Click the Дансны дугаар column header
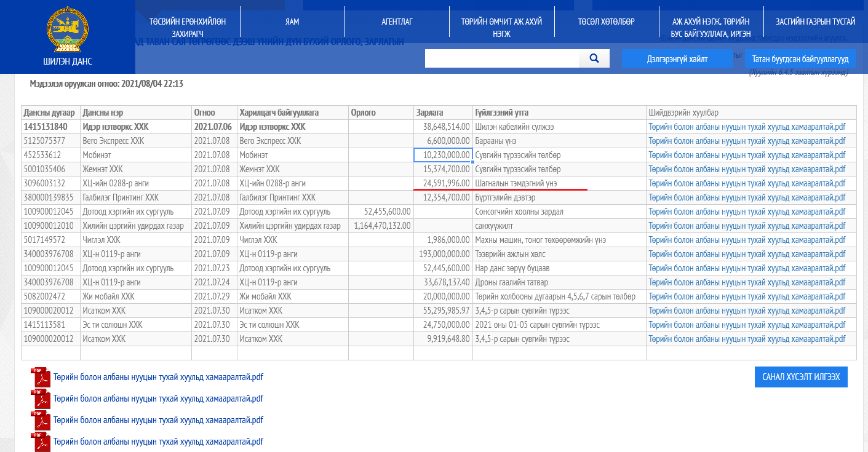Viewport: 868px width, 452px height. click(51, 113)
